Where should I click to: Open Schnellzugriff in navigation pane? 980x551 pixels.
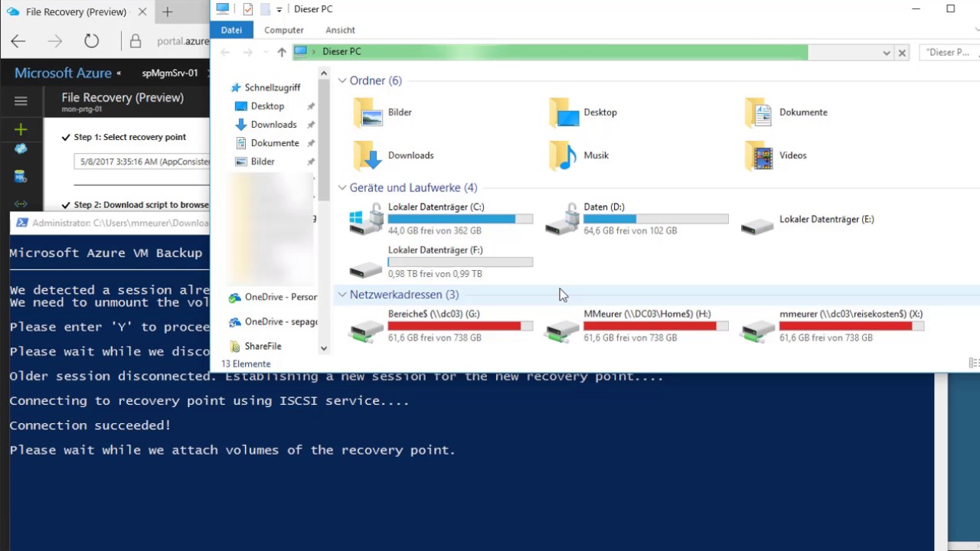pyautogui.click(x=265, y=87)
